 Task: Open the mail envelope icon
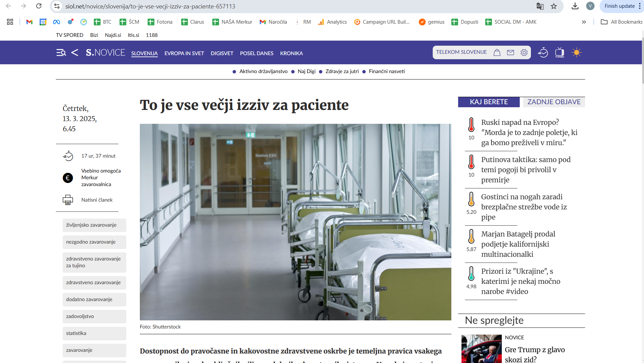pos(510,52)
